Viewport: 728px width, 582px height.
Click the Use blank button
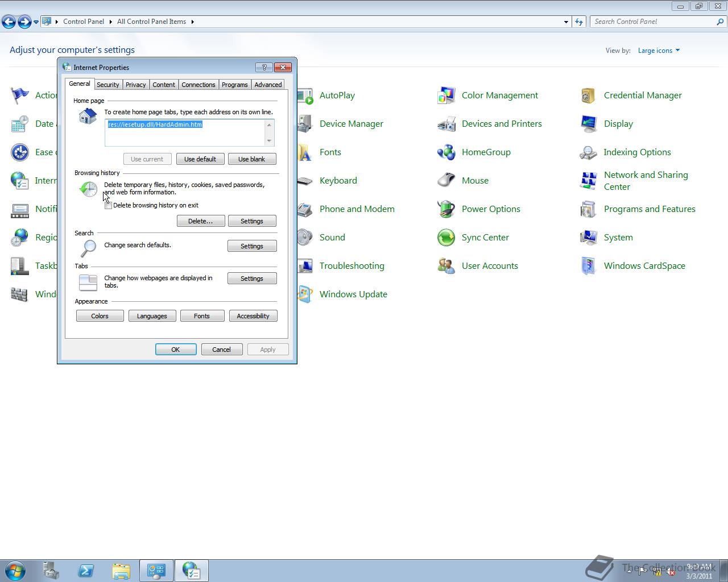[x=252, y=159]
